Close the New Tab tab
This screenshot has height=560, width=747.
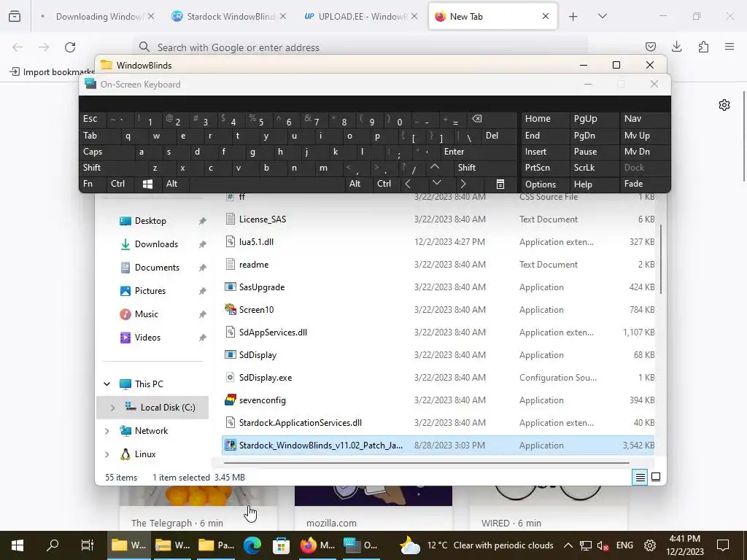[x=546, y=16]
